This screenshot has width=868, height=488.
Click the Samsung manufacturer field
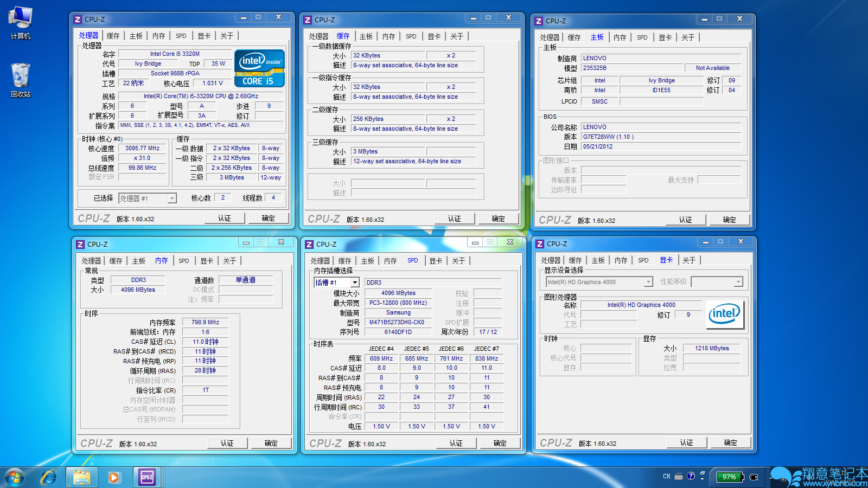tap(398, 313)
